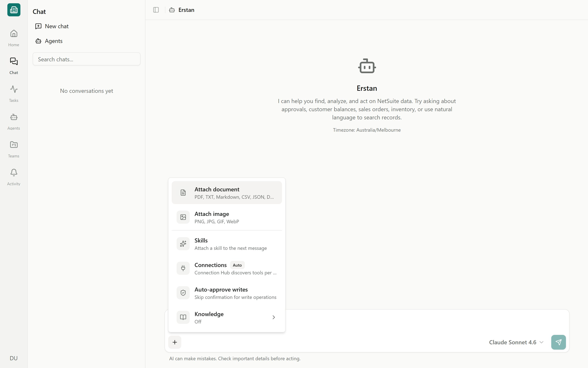588x368 pixels.
Task: Send the message with paper plane button
Action: click(x=558, y=342)
